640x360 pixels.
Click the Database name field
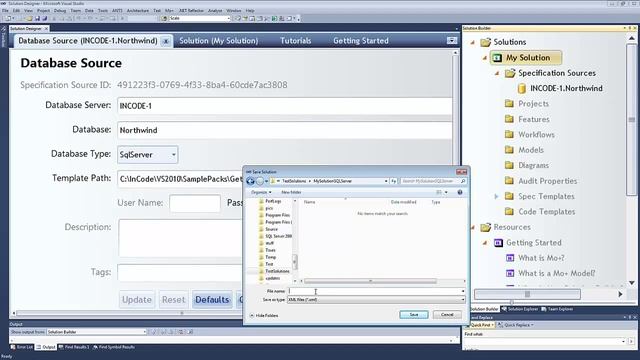point(284,130)
